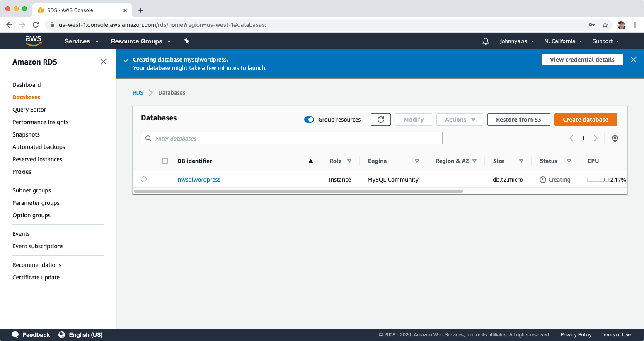
Task: Click the AWS logo home icon
Action: click(33, 41)
